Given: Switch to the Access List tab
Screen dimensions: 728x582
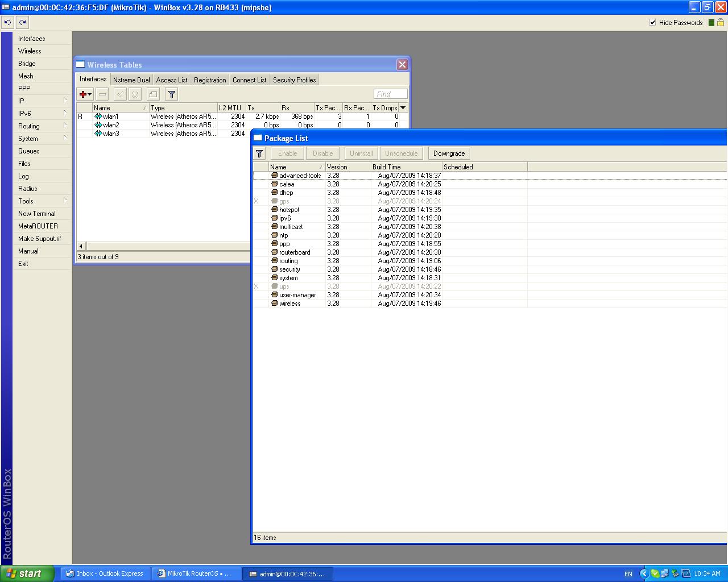Looking at the screenshot, I should [x=172, y=80].
